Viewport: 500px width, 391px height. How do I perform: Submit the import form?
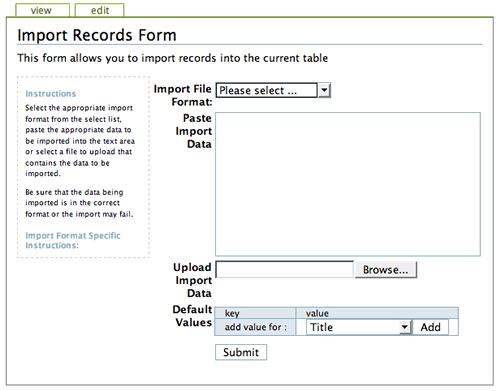click(241, 352)
